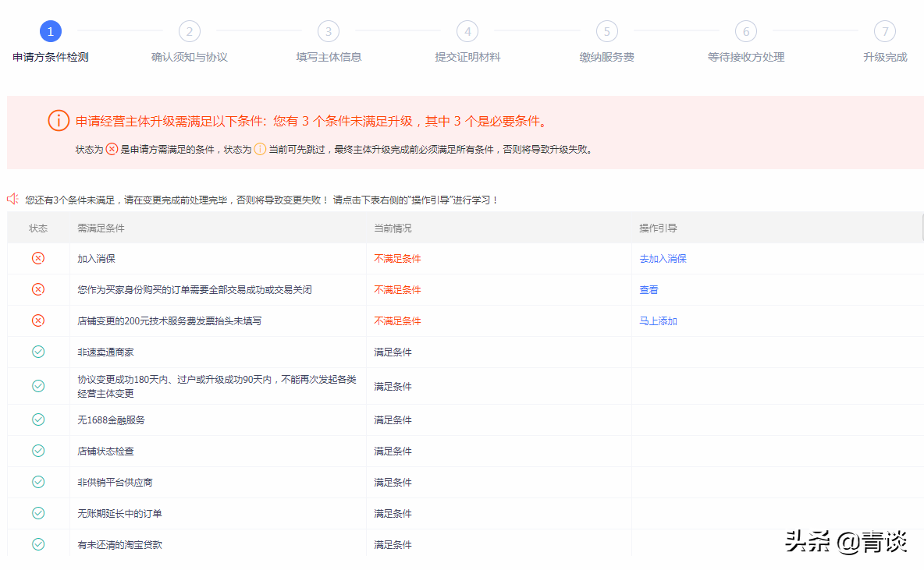This screenshot has height=570, width=924.
Task: Select the 提交证明材料 step label
Action: click(467, 57)
